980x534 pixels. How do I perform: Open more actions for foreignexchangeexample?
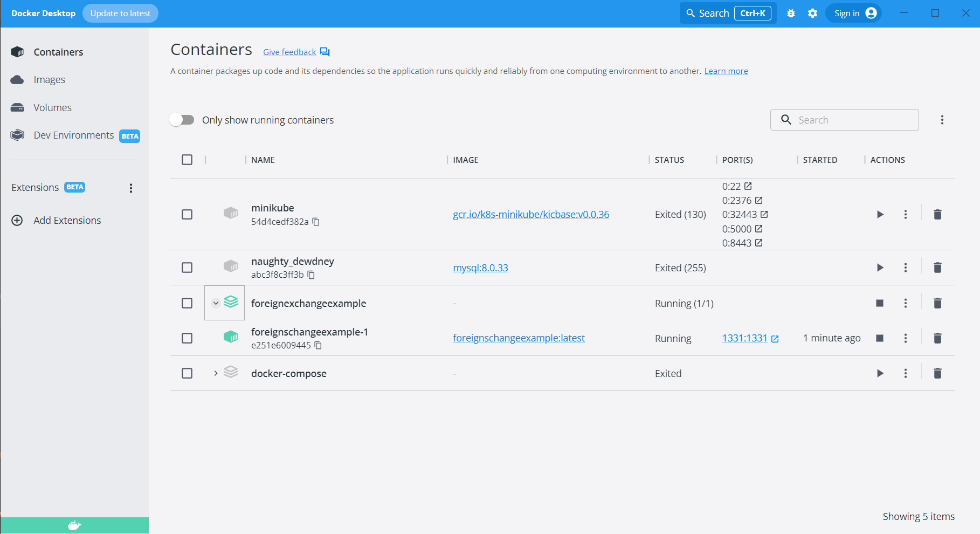[906, 303]
